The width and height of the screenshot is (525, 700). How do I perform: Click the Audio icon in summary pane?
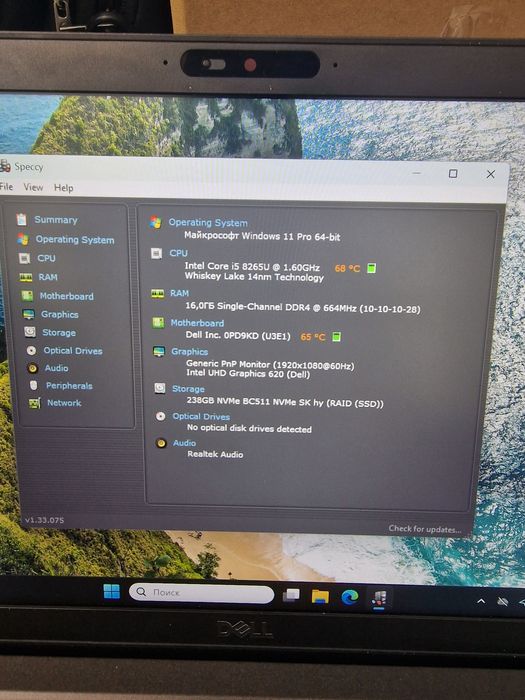click(x=161, y=443)
